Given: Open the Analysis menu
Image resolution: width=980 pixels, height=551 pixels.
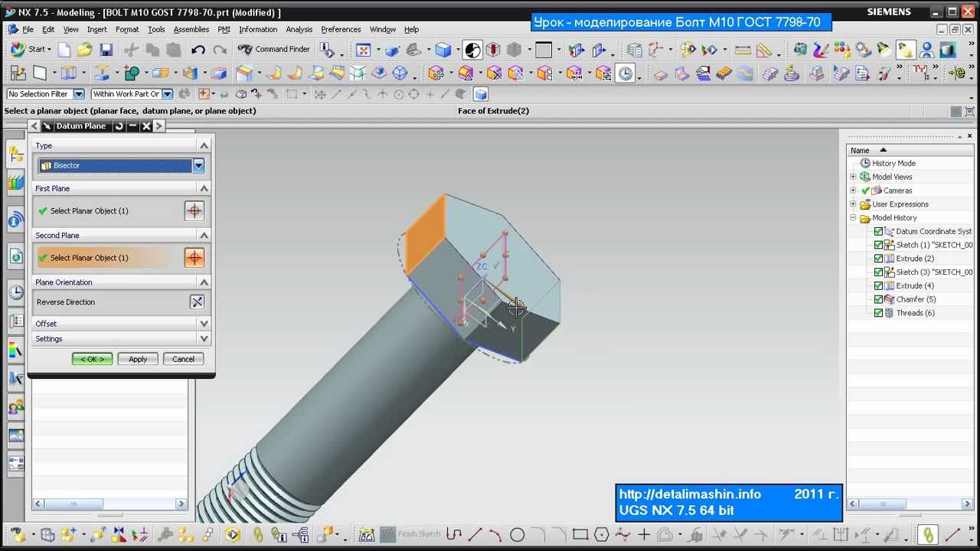Looking at the screenshot, I should point(299,29).
